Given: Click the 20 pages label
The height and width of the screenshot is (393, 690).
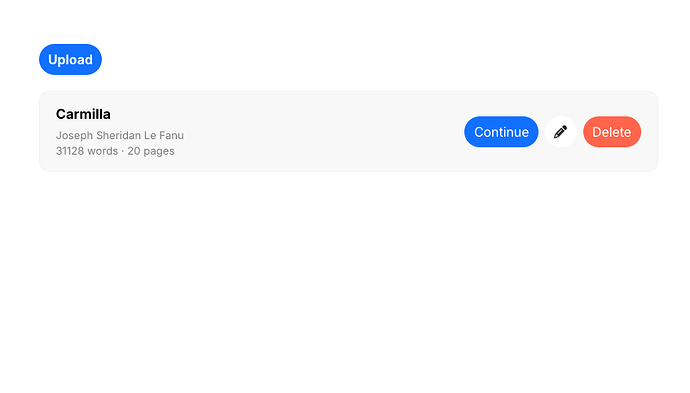Looking at the screenshot, I should pyautogui.click(x=151, y=151).
